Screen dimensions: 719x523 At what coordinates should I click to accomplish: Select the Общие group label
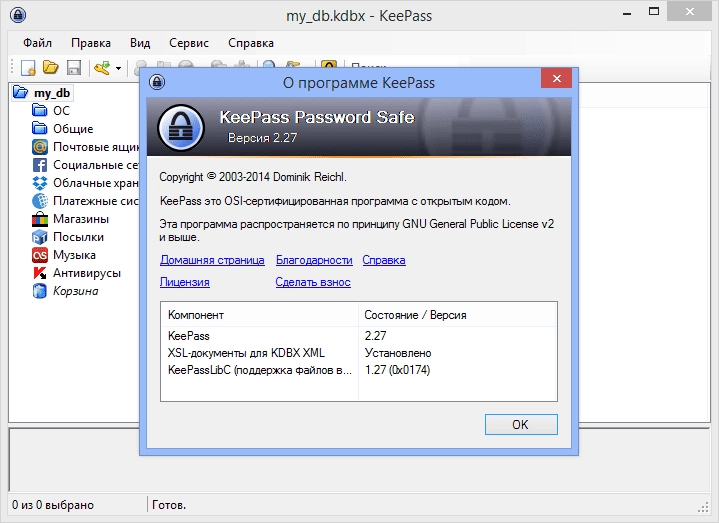click(x=73, y=129)
